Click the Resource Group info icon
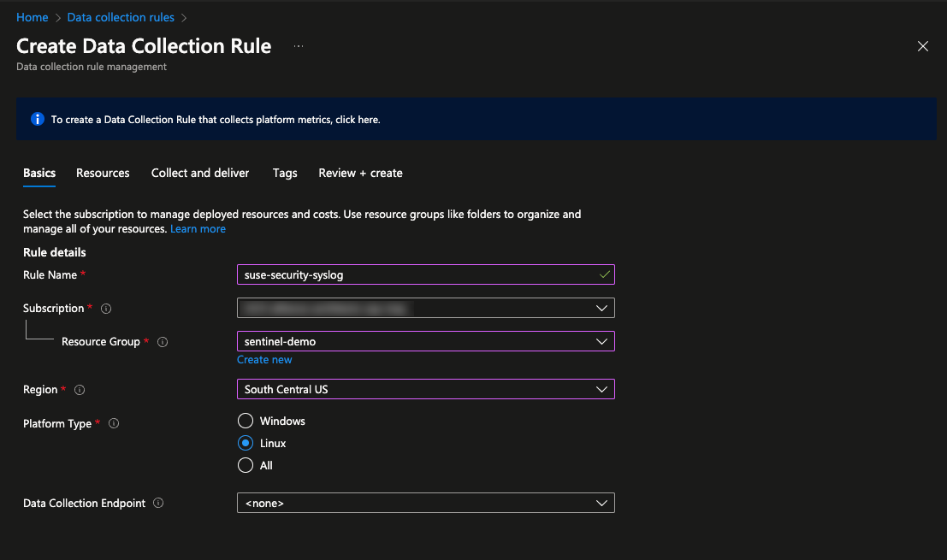The image size is (947, 560). tap(162, 341)
